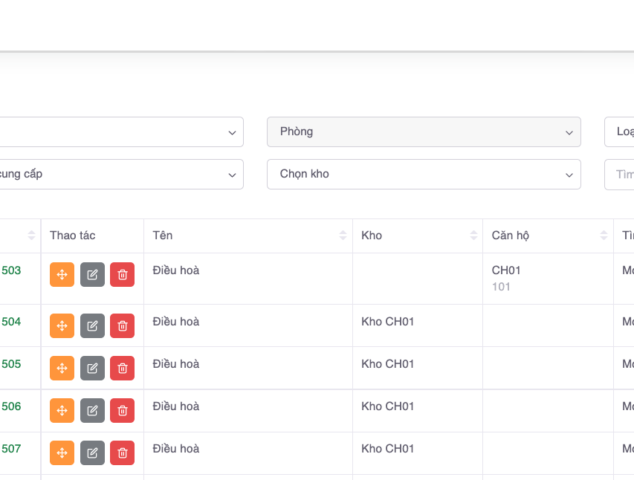Screen dimensions: 634x480
Task: Sort table by Tên column header
Action: click(247, 236)
